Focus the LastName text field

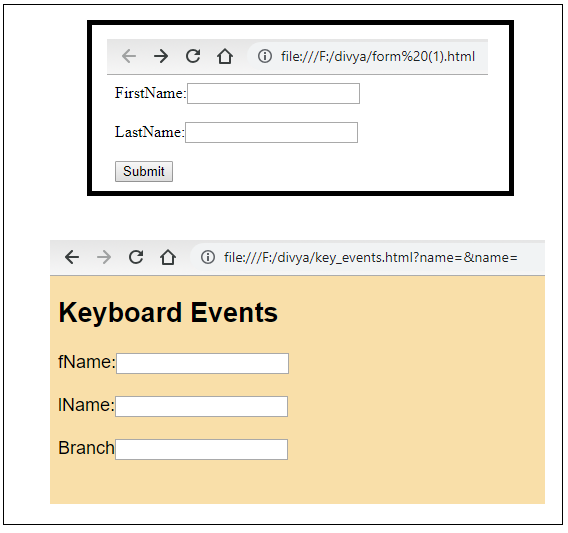click(271, 133)
